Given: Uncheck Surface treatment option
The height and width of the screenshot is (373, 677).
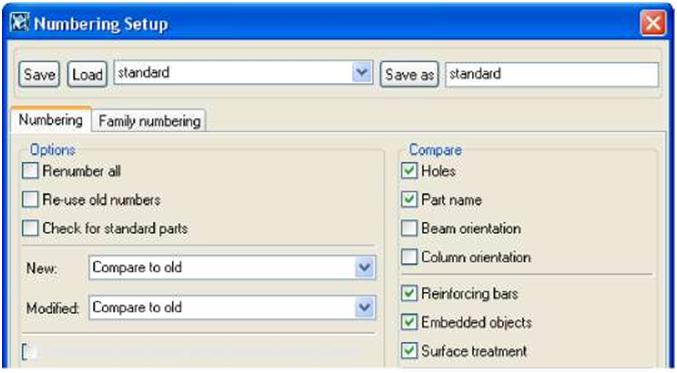Looking at the screenshot, I should pos(409,351).
